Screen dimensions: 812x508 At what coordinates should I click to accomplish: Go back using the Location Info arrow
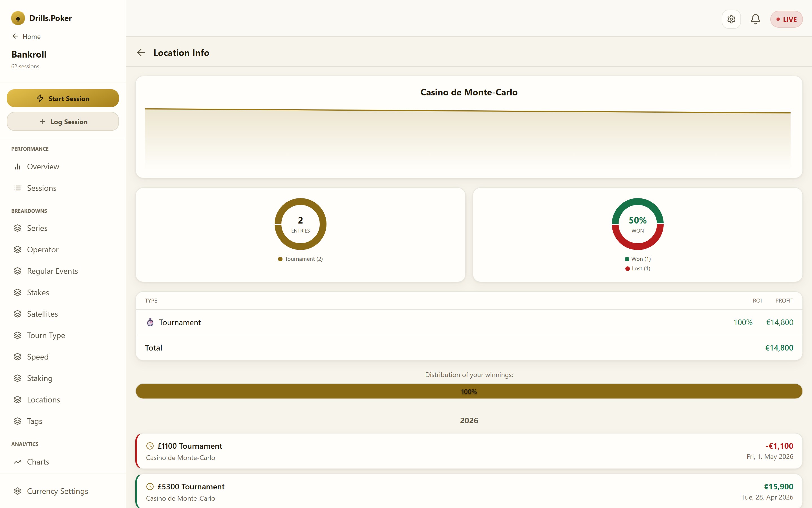point(141,53)
